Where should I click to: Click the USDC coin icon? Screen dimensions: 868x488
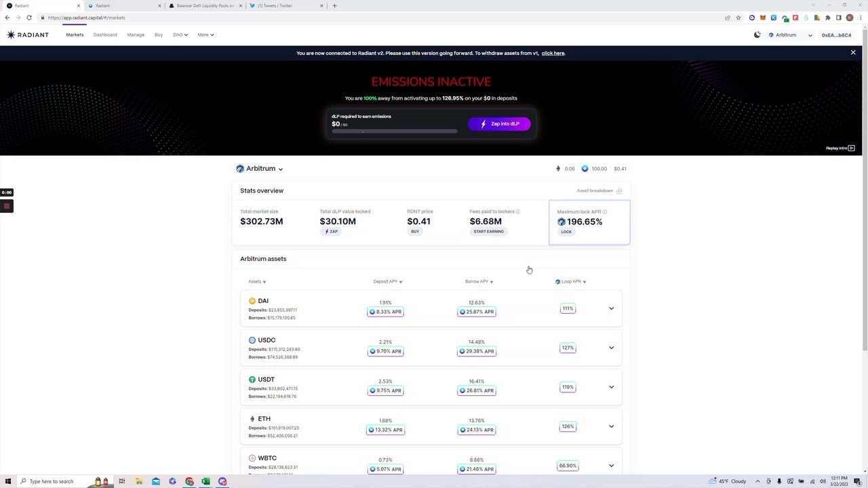(252, 340)
